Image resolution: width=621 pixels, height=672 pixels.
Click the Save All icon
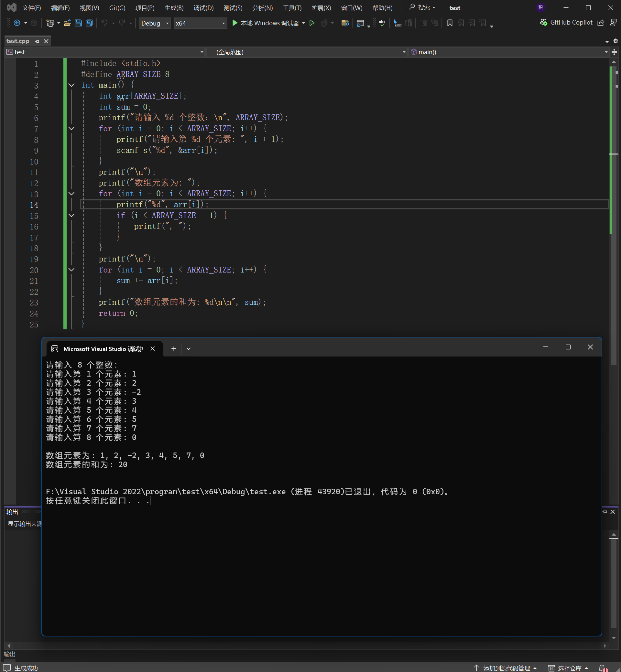(x=89, y=23)
